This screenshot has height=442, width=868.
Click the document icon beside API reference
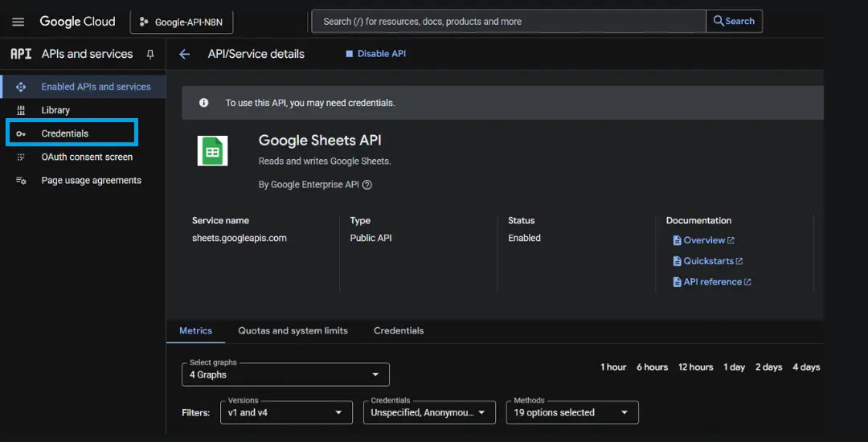pyautogui.click(x=677, y=282)
